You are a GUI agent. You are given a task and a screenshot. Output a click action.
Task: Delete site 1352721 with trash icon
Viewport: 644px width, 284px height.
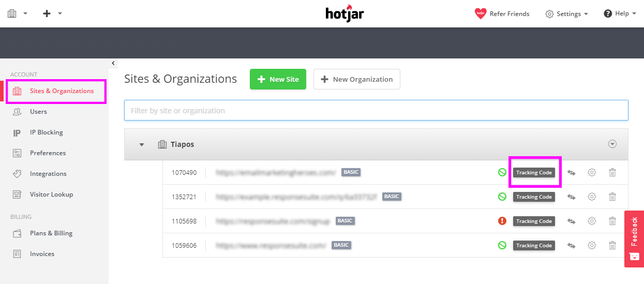click(x=612, y=197)
